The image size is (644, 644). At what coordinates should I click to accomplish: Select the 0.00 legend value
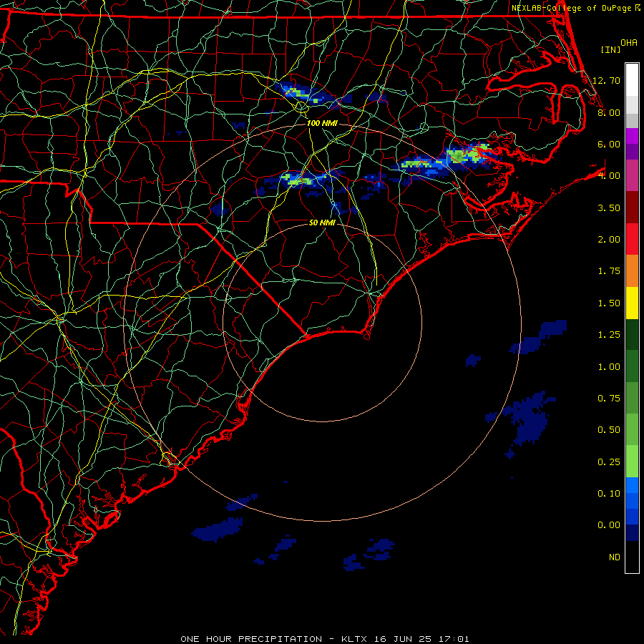tap(609, 525)
